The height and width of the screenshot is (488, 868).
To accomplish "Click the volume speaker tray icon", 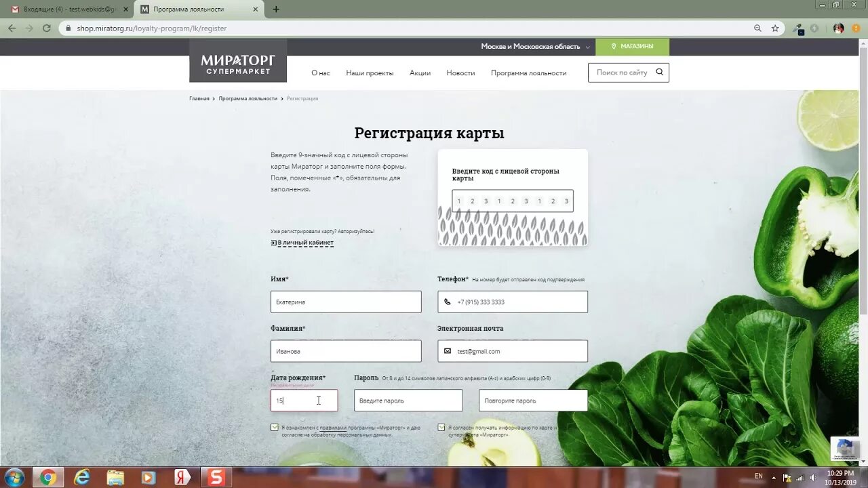I will (x=812, y=478).
